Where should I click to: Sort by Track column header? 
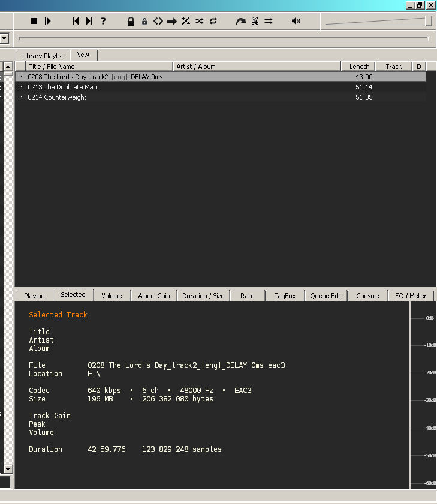tap(394, 67)
